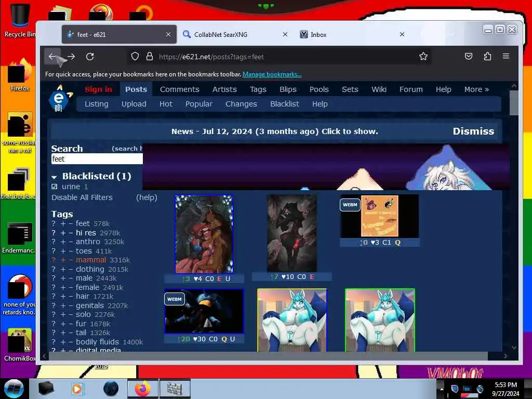
Task: Click the News Jul 12, 2024 banner text
Action: coord(274,131)
